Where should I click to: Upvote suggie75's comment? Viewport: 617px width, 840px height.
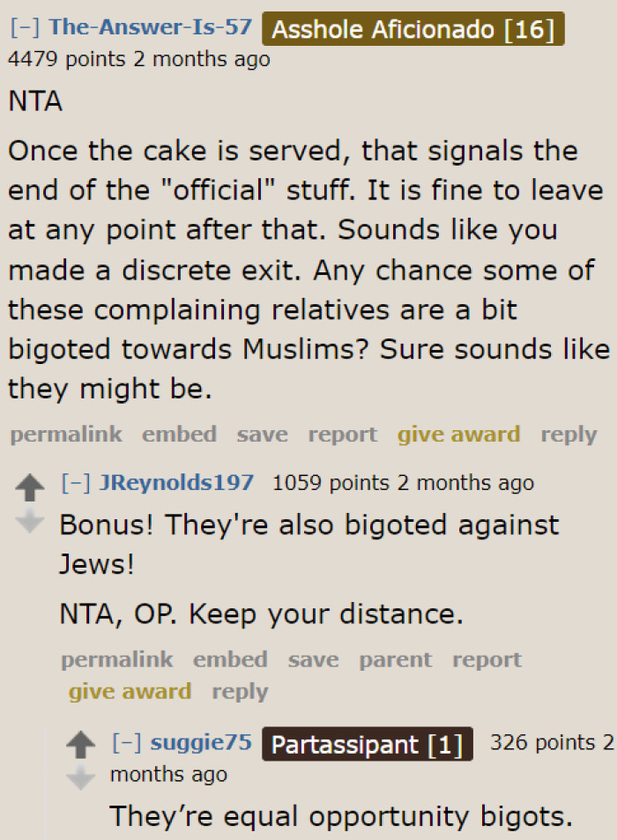click(x=81, y=743)
